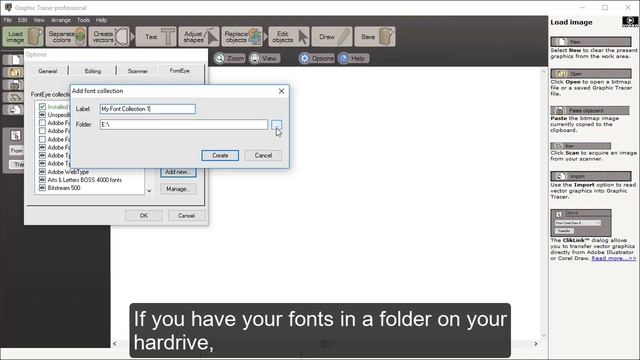
Task: Open the Edit menu
Action: (22, 20)
